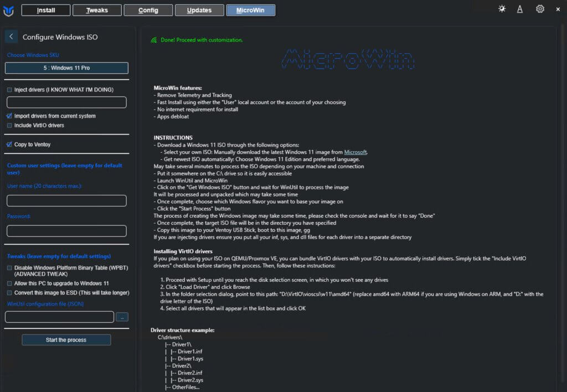Screen dimensions: 567x392
Task: Click the 'User name (20 characters max.):' label
Action: point(44,186)
